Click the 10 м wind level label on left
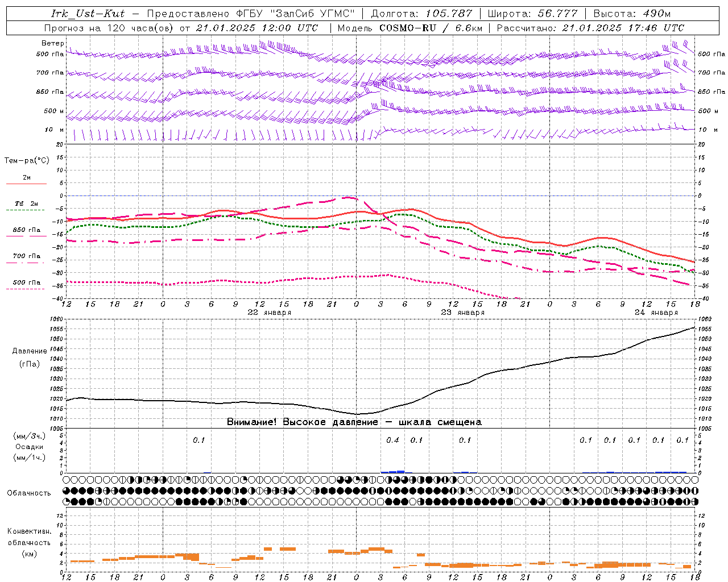This screenshot has height=582, width=728. pos(54,130)
